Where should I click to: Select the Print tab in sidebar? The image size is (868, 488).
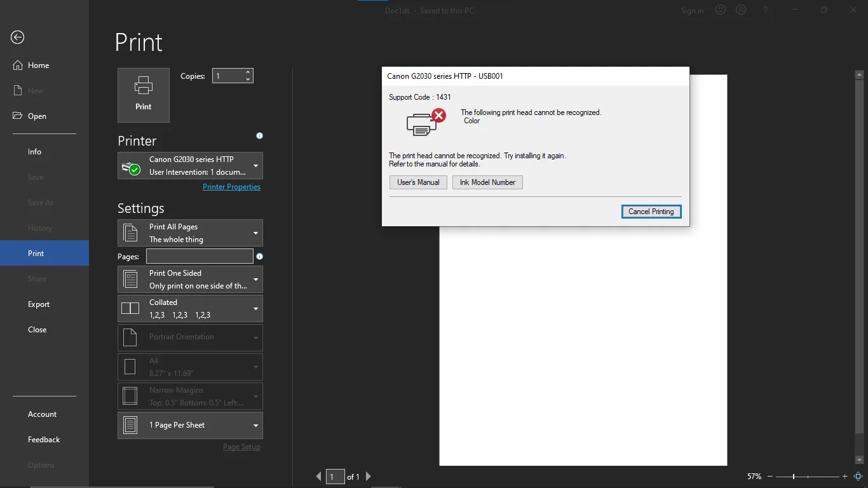(44, 254)
